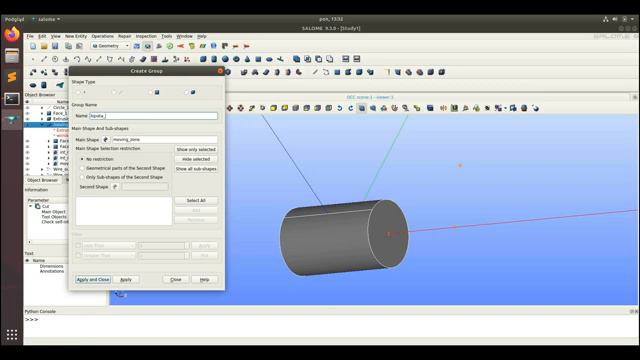
Task: Click Second Shape selection arrow button
Action: pos(115,187)
